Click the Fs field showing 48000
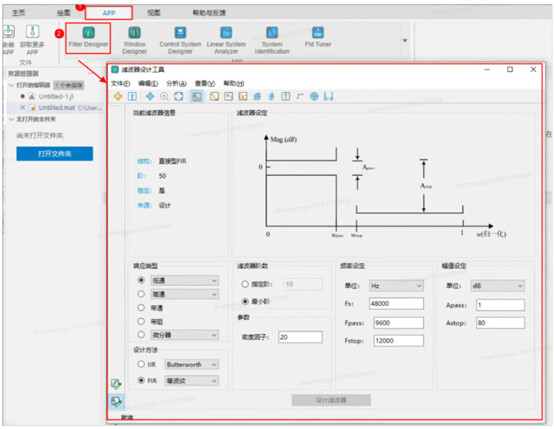 396,304
